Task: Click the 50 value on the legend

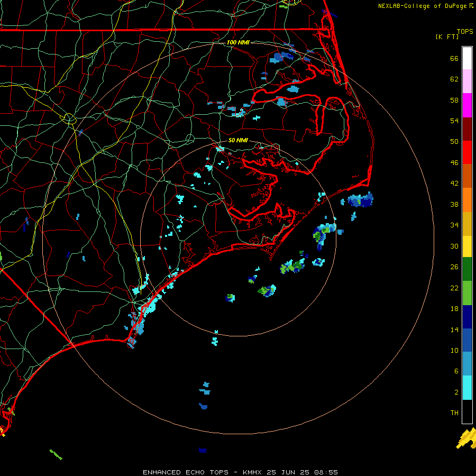Action: pos(454,141)
